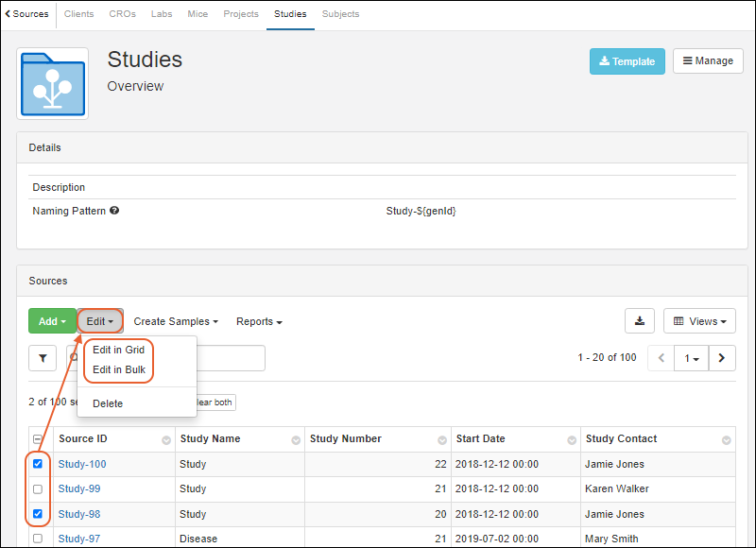This screenshot has width=756, height=548.
Task: Open Study Contact column menu arrow
Action: (727, 440)
